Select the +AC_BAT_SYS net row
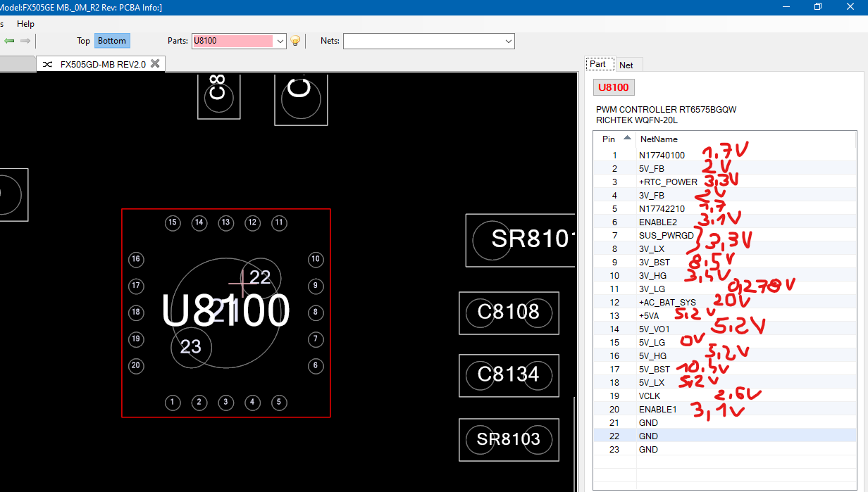Viewport: 868px width, 492px height. pyautogui.click(x=666, y=303)
